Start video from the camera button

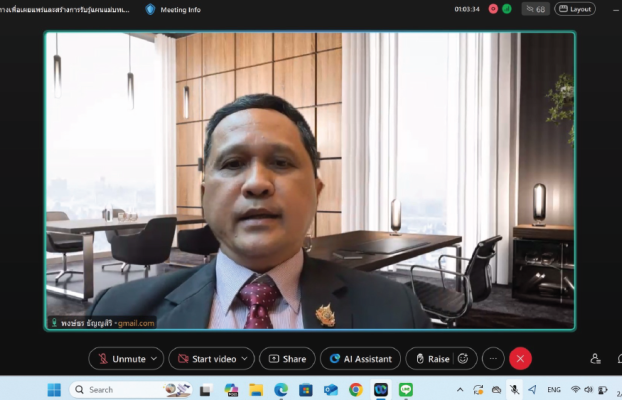pos(209,359)
